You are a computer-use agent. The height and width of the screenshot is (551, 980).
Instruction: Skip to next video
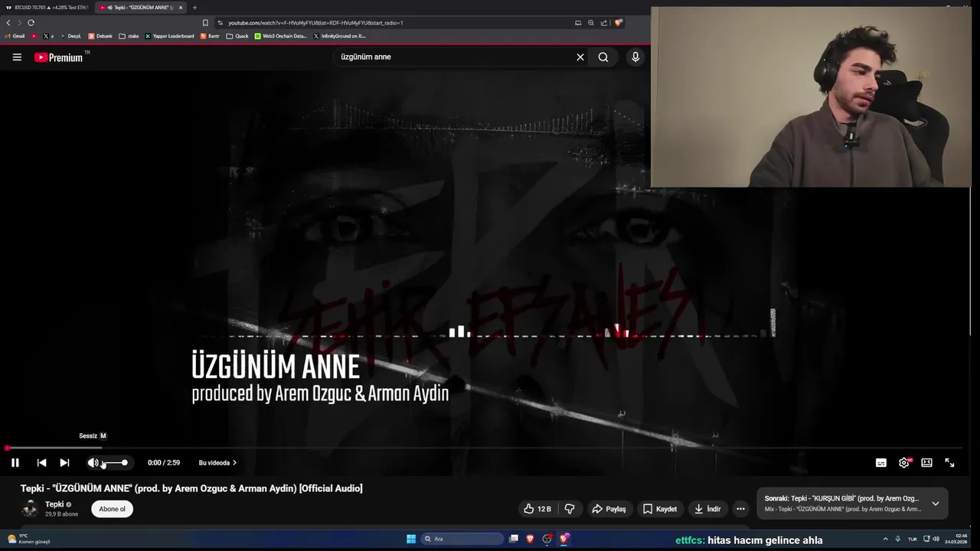coord(64,463)
